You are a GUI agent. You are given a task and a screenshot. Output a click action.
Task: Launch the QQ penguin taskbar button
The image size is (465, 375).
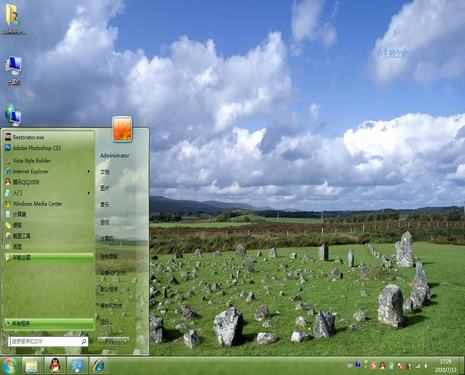coord(55,366)
